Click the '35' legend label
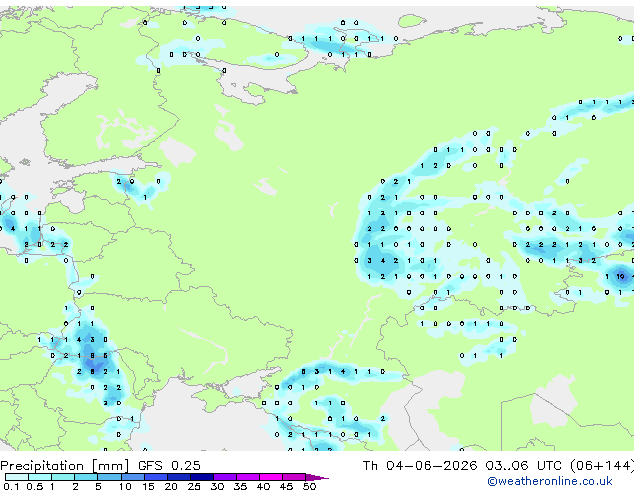 240,486
